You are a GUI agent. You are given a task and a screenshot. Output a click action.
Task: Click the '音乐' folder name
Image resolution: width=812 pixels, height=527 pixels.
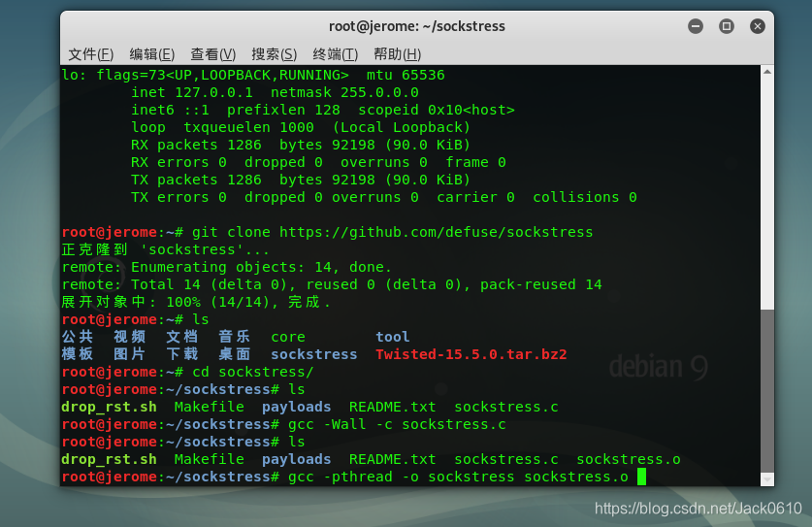coord(234,337)
